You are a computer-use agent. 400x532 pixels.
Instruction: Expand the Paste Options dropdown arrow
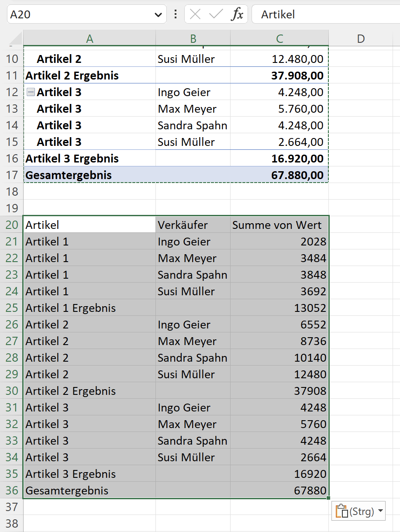click(x=380, y=511)
